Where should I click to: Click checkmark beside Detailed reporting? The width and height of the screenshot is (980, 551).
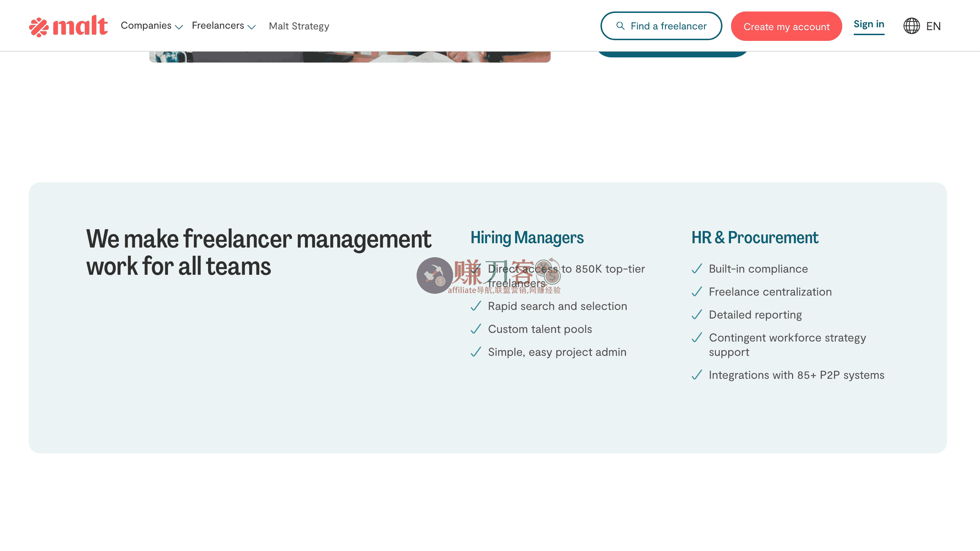click(697, 315)
